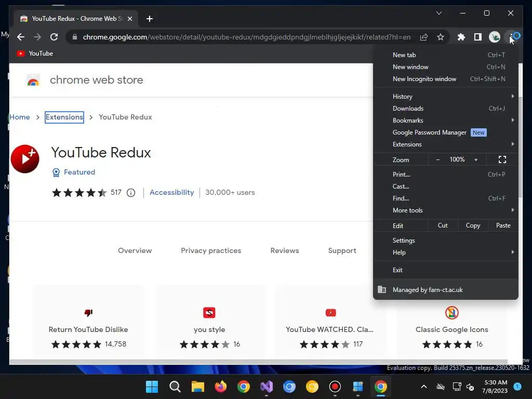Viewport: 532px width, 399px height.
Task: Click the YouTube Redux extension icon
Action: [x=25, y=159]
